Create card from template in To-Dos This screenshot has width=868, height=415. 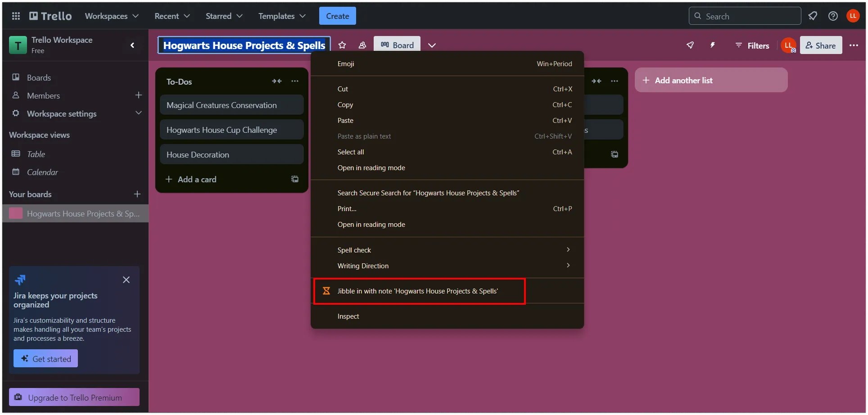(x=295, y=179)
